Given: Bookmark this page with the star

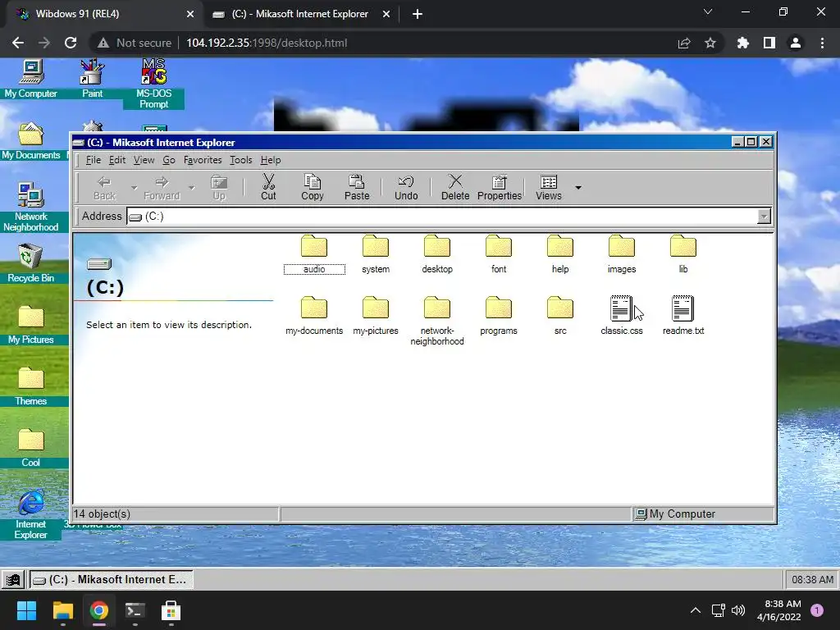Looking at the screenshot, I should click(710, 43).
